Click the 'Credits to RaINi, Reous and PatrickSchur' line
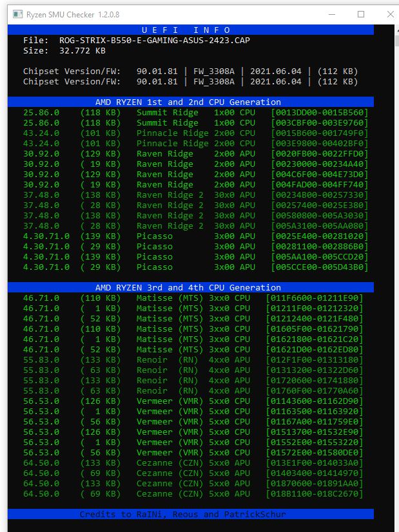Image resolution: width=399 pixels, height=532 pixels. (182, 515)
